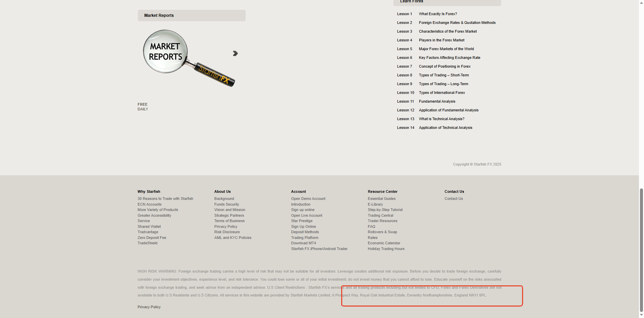Click Open Demo Account link
The width and height of the screenshot is (644, 318).
308,199
